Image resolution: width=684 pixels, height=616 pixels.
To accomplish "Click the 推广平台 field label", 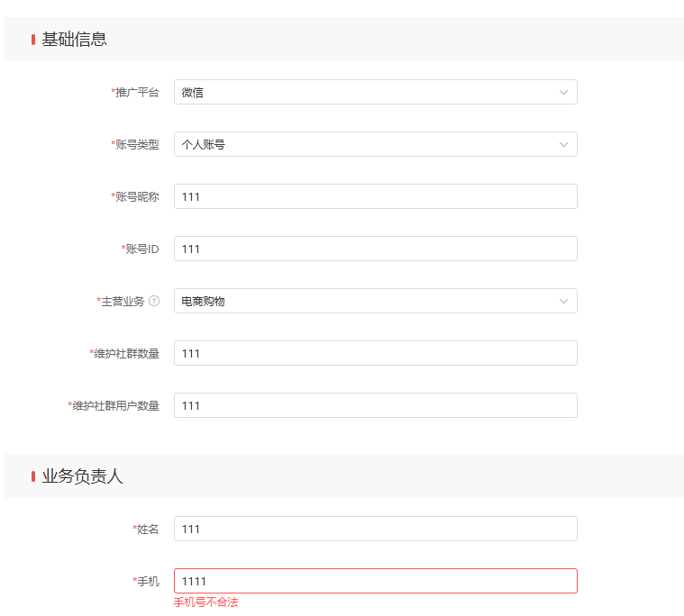I will 135,92.
